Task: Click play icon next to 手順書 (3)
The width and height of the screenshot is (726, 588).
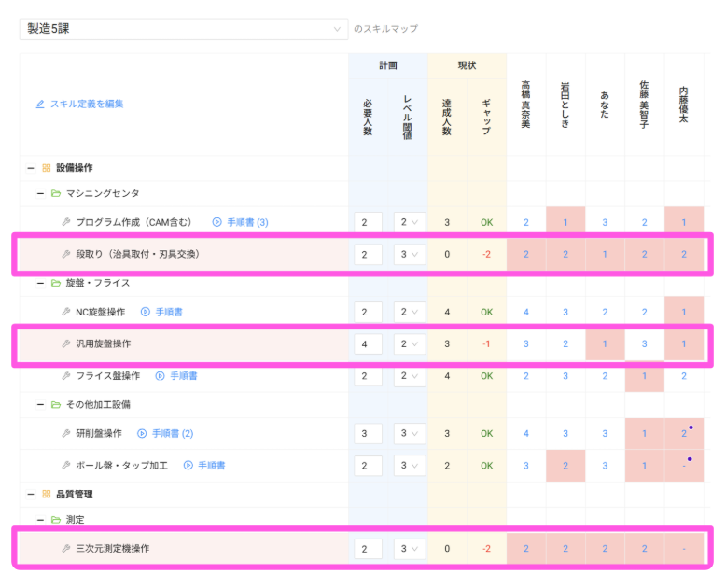Action: tap(216, 222)
